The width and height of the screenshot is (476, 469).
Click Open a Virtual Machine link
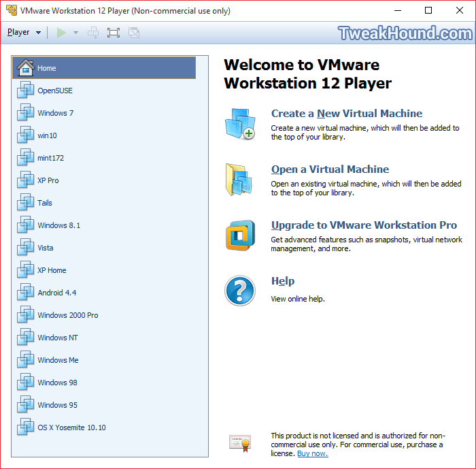click(x=330, y=169)
